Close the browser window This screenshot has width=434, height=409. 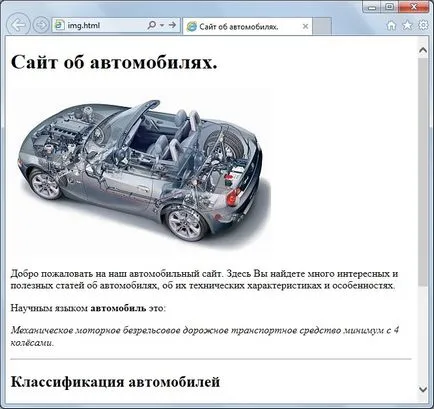coord(413,7)
